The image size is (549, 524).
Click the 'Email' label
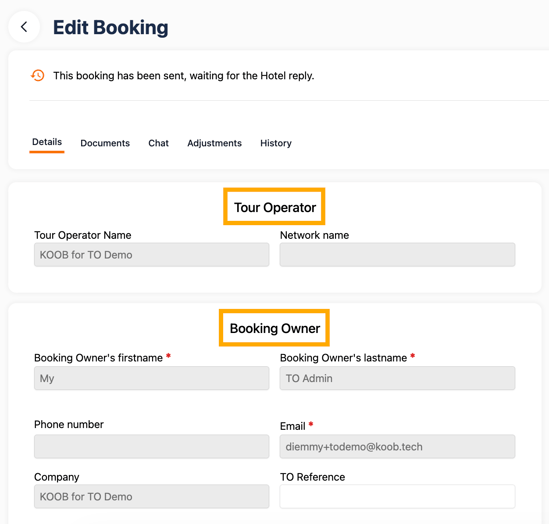click(293, 426)
